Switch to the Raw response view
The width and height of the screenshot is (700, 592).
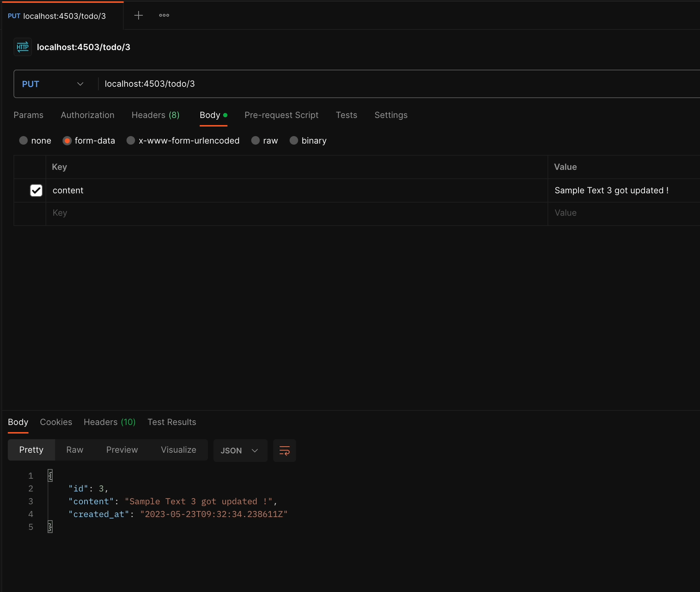75,450
